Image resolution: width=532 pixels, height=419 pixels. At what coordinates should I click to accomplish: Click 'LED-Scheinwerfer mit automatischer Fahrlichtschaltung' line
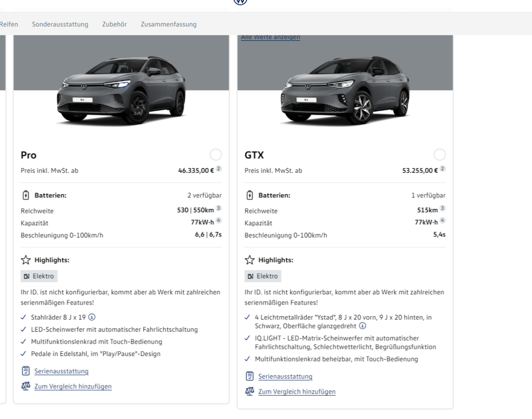pos(114,329)
